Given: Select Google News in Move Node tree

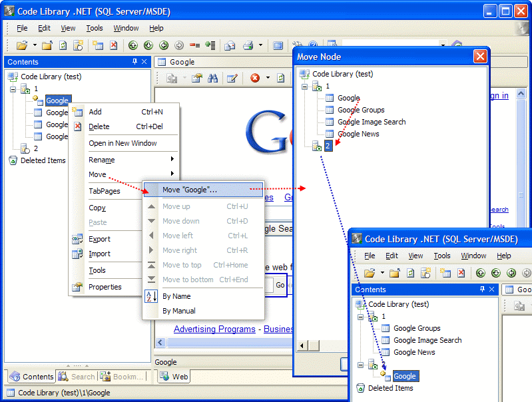Looking at the screenshot, I should 358,134.
